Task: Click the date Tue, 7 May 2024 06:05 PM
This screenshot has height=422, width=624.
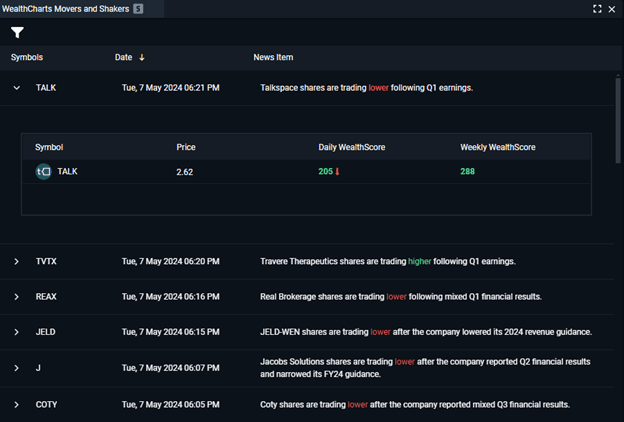Action: 171,404
